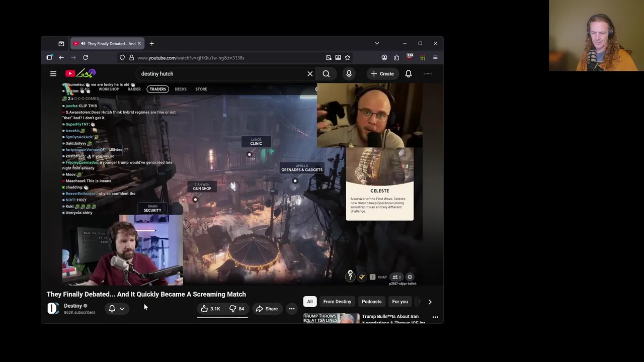
Task: Share this video
Action: coord(267,309)
